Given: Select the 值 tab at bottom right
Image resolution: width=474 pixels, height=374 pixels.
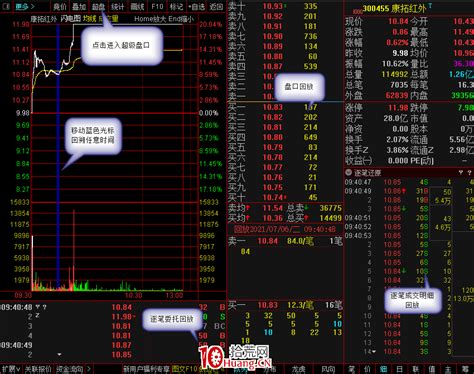Looking at the screenshot, I should click(432, 369).
